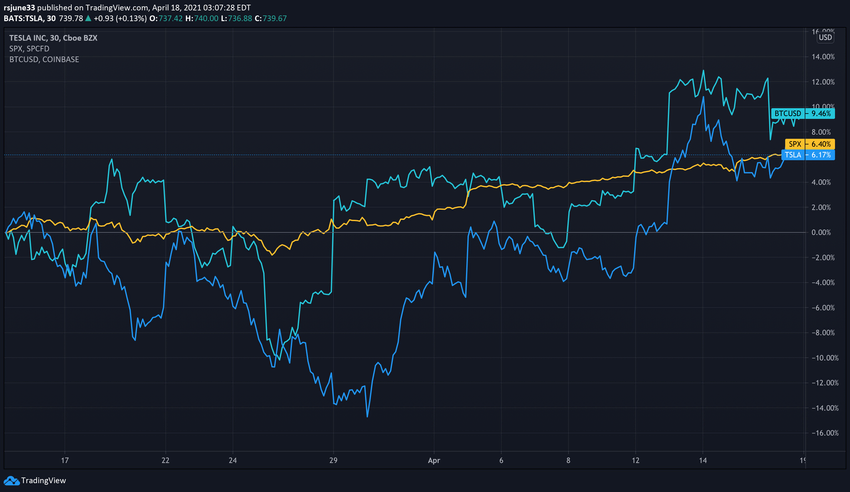
Task: Click the 739.78 last price value
Action: tap(71, 18)
